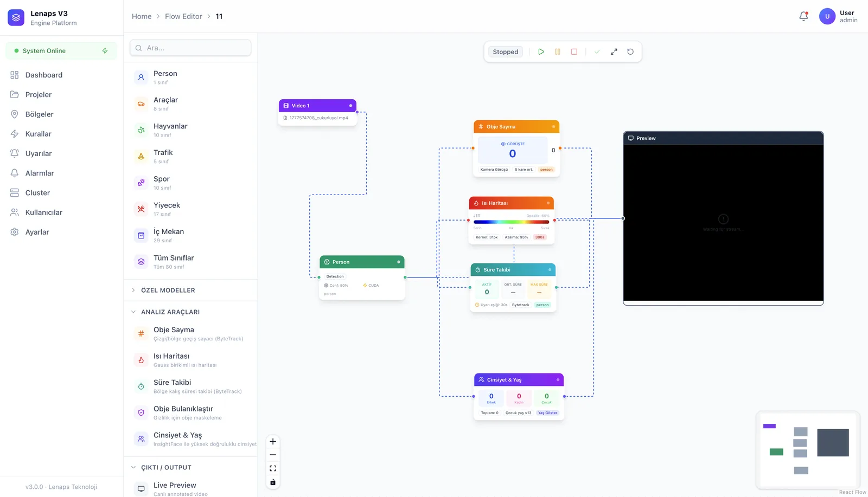
Task: Toggle the lightning icon beside System Online
Action: 105,50
